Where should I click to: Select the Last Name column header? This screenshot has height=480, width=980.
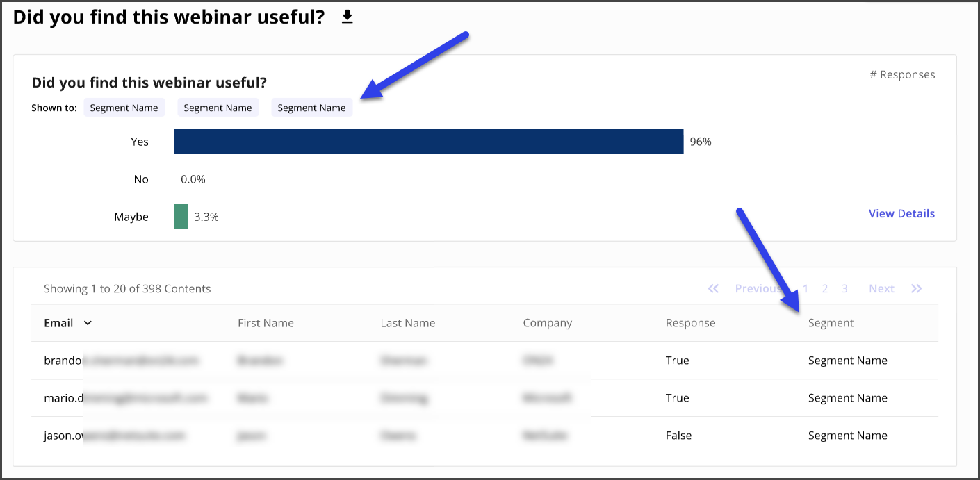(x=408, y=323)
